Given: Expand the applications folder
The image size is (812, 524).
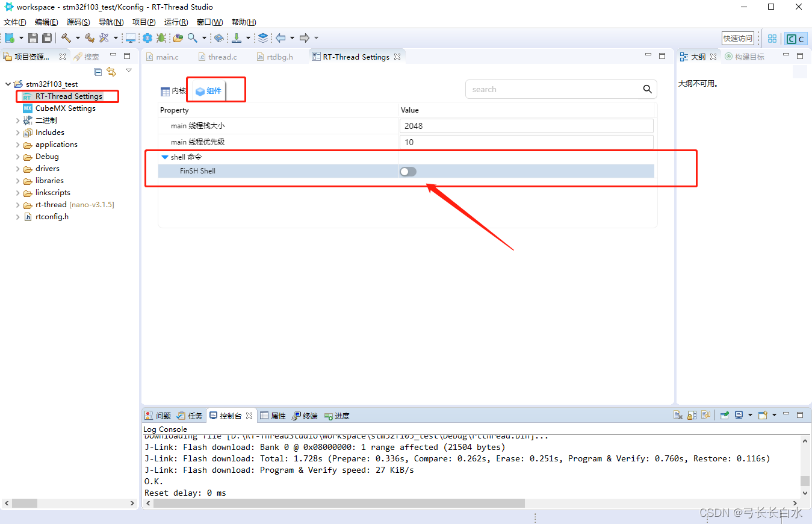Looking at the screenshot, I should tap(17, 145).
